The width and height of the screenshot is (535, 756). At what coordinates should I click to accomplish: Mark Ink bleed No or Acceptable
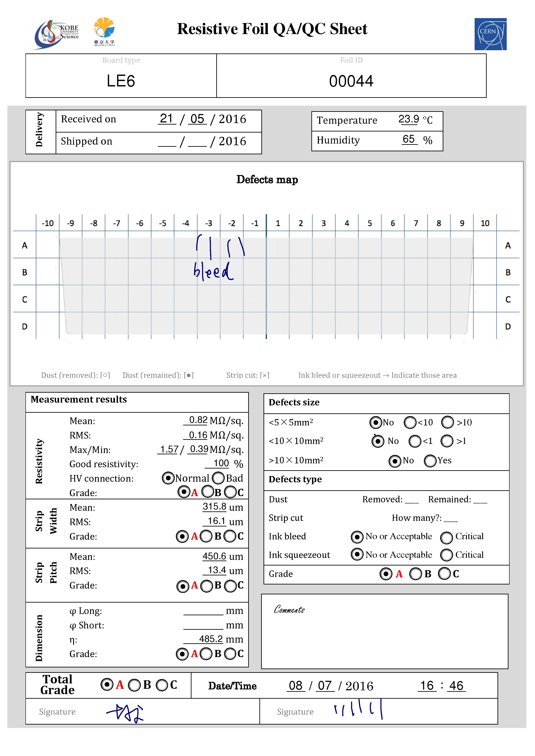(x=357, y=537)
